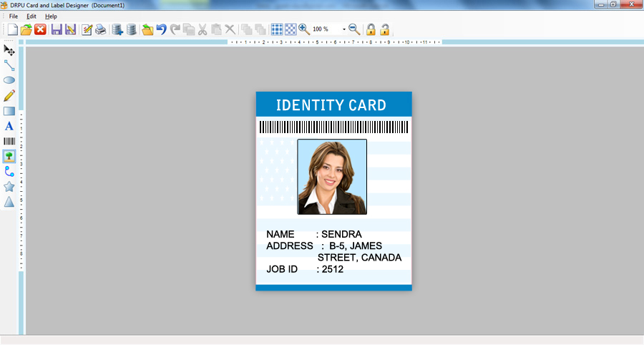Image resolution: width=644 pixels, height=345 pixels.
Task: Select the Picture insert tool
Action: [x=9, y=156]
